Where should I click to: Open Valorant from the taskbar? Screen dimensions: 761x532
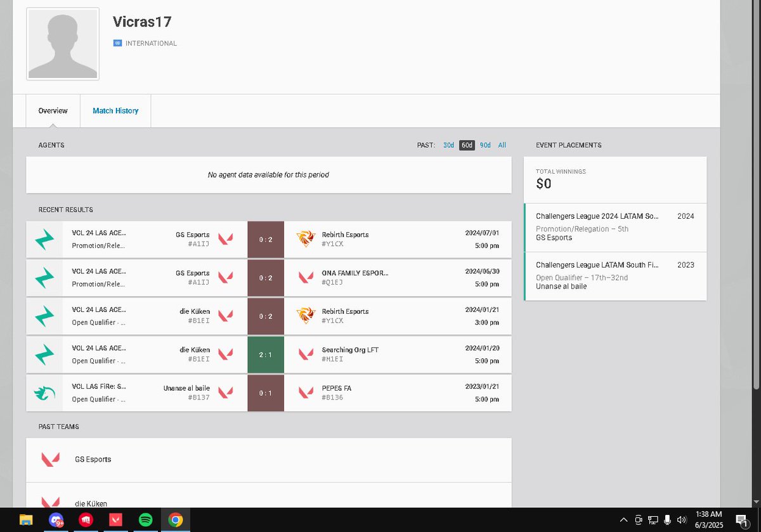115,520
